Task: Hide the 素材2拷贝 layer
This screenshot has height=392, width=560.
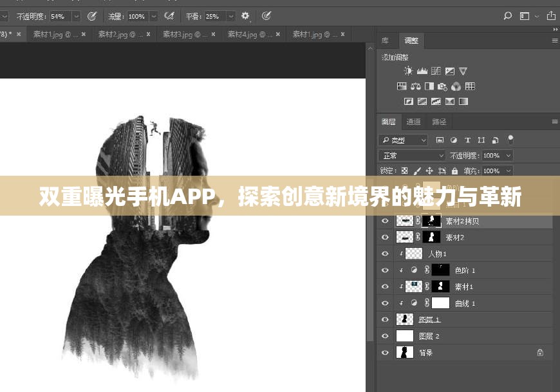Action: [x=385, y=221]
